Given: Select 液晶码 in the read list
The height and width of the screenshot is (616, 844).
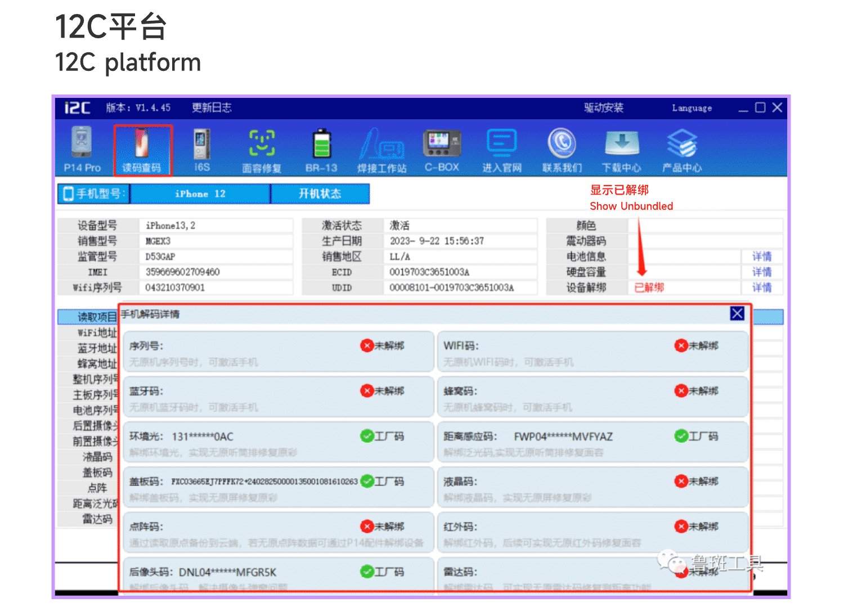Looking at the screenshot, I should point(97,457).
